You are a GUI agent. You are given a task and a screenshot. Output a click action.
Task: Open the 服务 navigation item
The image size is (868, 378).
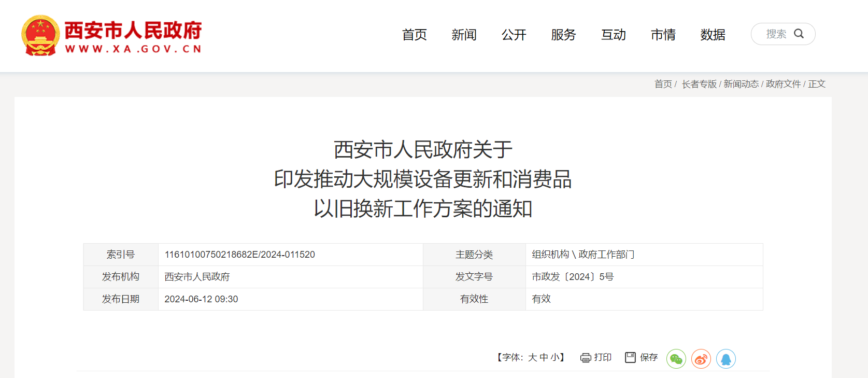[563, 35]
